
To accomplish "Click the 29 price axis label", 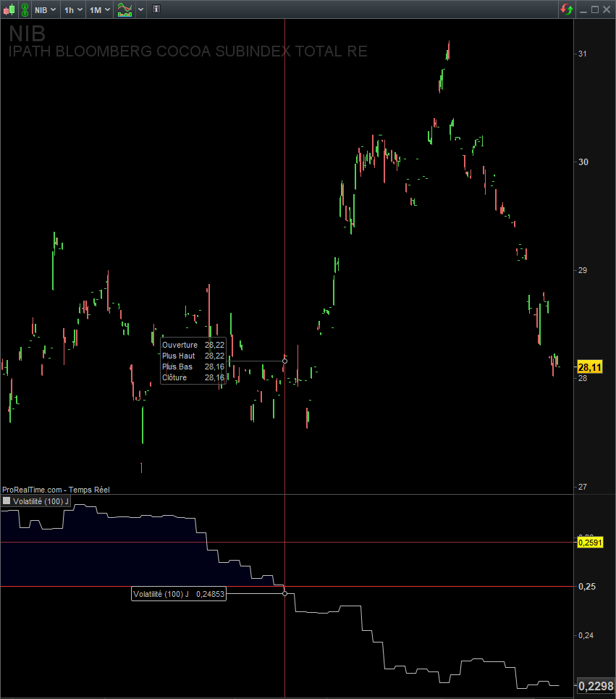I will [x=583, y=270].
